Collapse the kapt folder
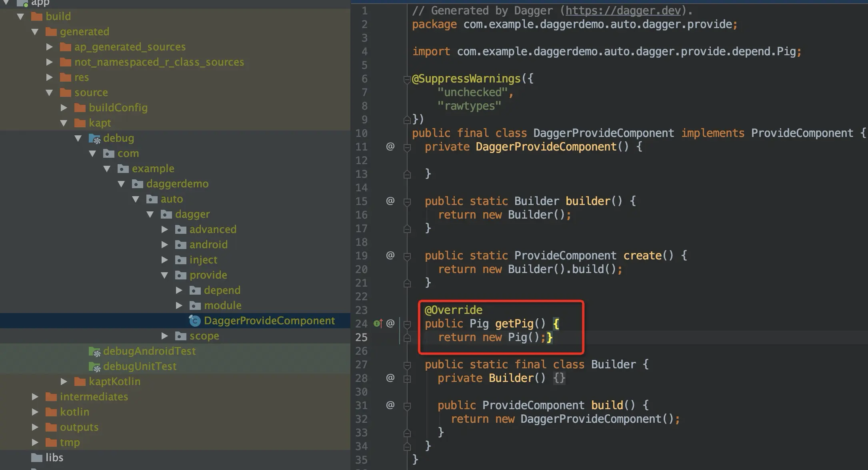Viewport: 868px width, 470px height. [x=64, y=123]
